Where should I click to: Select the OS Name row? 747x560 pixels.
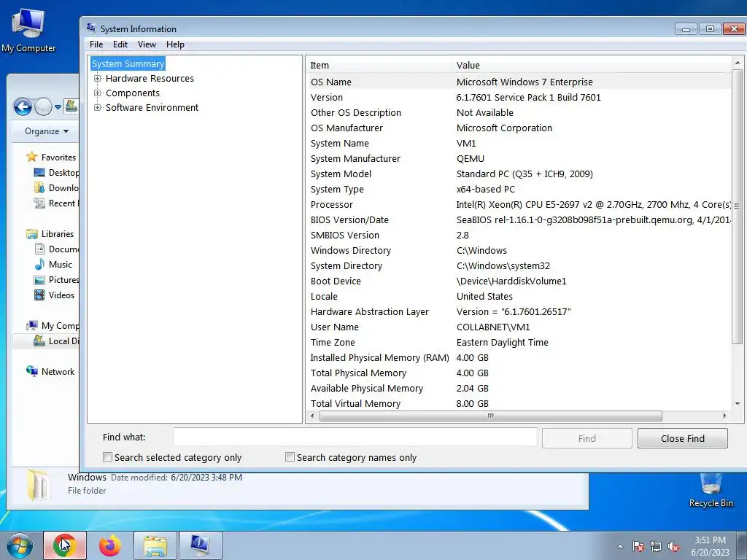[x=519, y=82]
